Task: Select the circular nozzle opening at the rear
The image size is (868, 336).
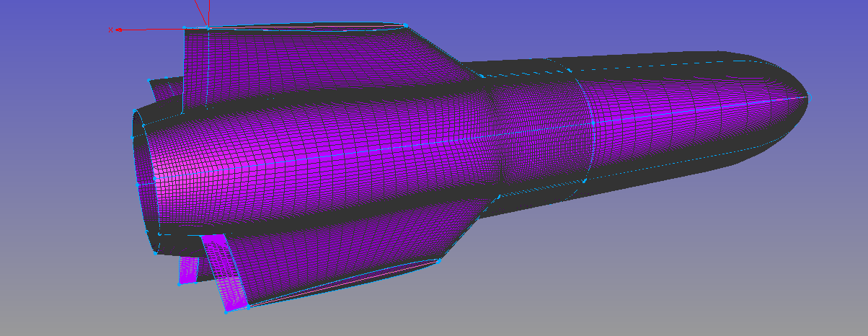Action: [144, 180]
